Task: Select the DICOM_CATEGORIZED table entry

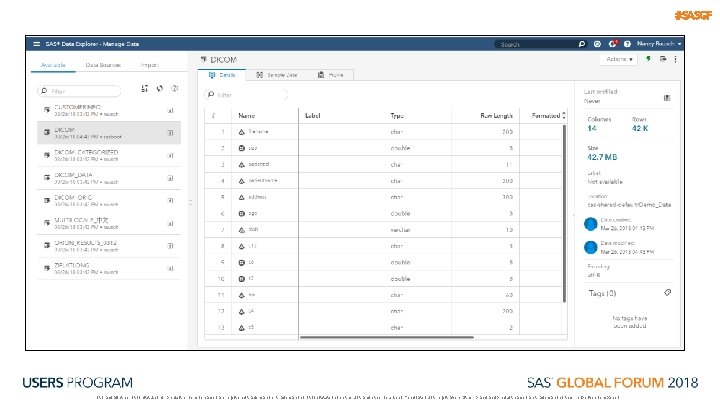Action: [x=109, y=155]
